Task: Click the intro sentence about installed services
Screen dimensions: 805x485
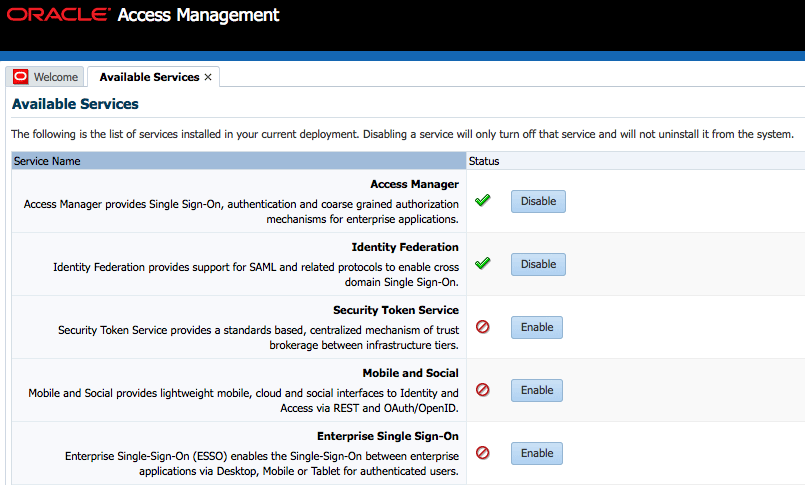Action: pos(402,134)
